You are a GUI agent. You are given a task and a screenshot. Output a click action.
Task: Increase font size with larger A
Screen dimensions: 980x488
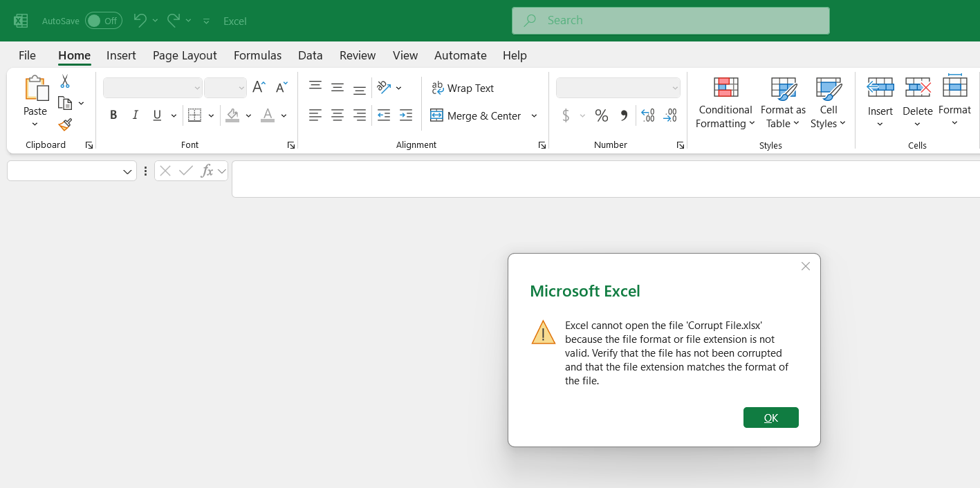[x=259, y=87]
